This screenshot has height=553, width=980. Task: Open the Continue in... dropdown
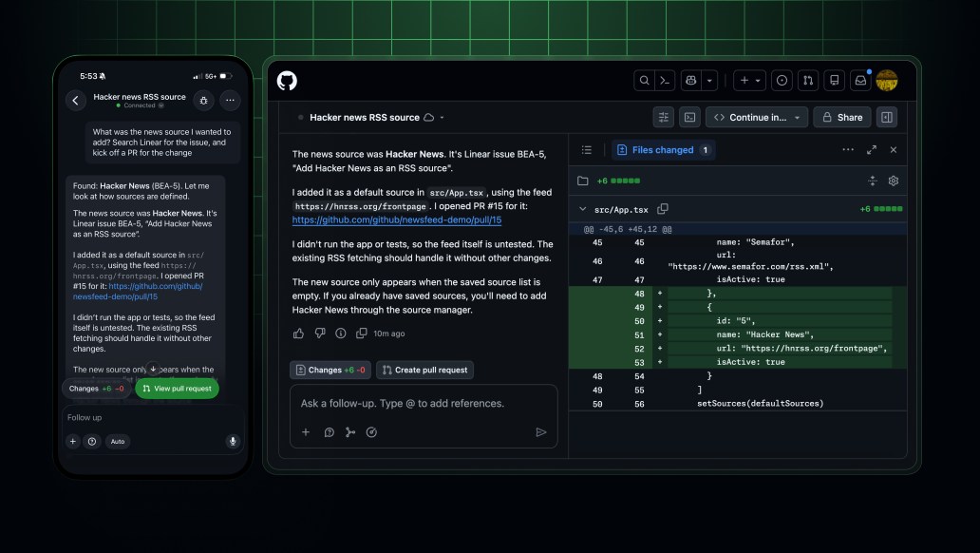click(757, 117)
